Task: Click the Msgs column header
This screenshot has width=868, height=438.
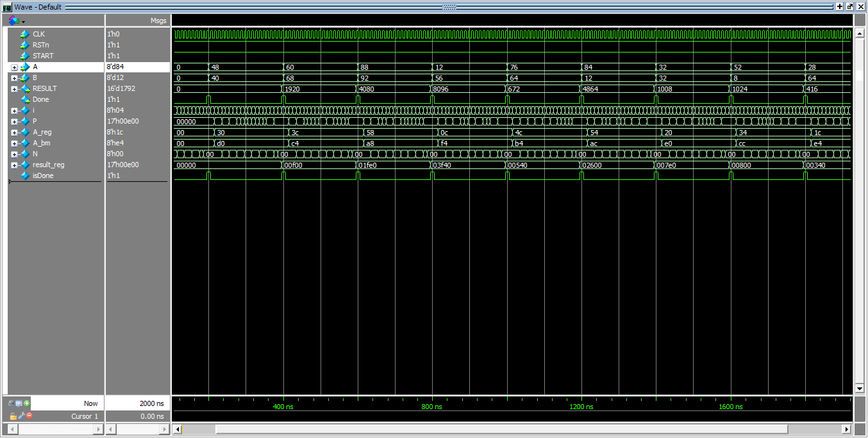Action: tap(158, 20)
